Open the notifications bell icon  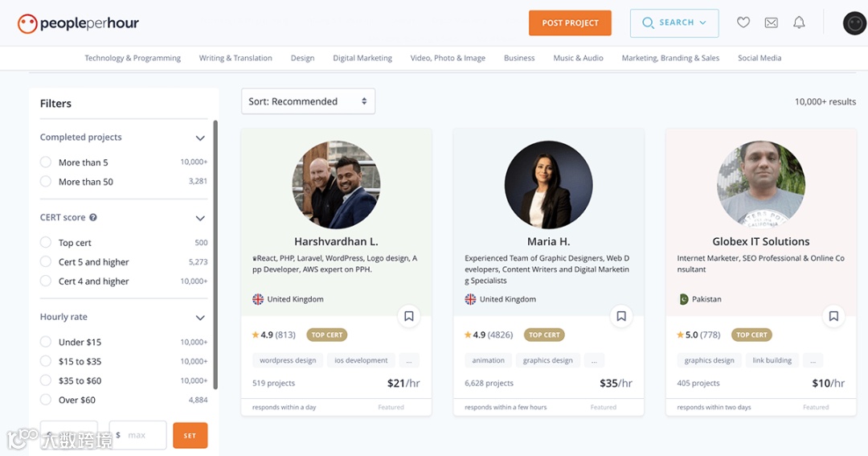(799, 23)
